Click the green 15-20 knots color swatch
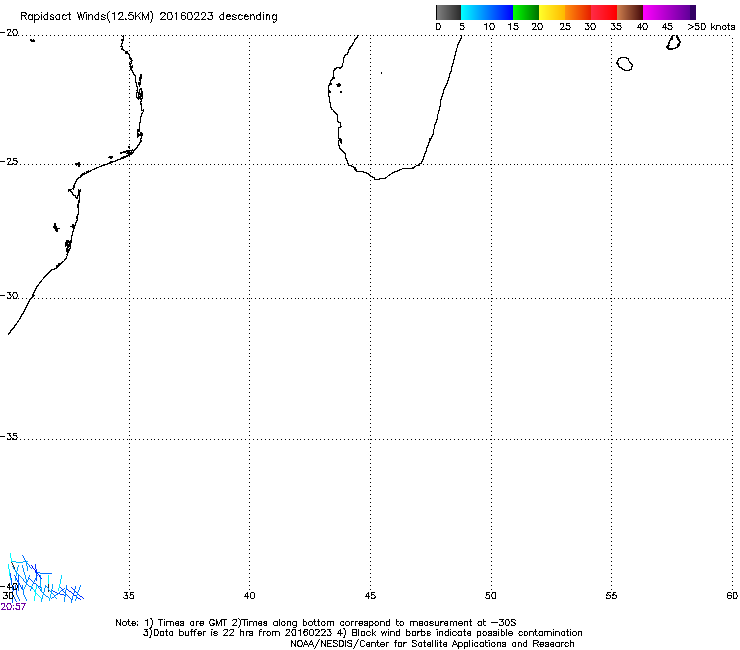The height and width of the screenshot is (650, 740). [526, 12]
